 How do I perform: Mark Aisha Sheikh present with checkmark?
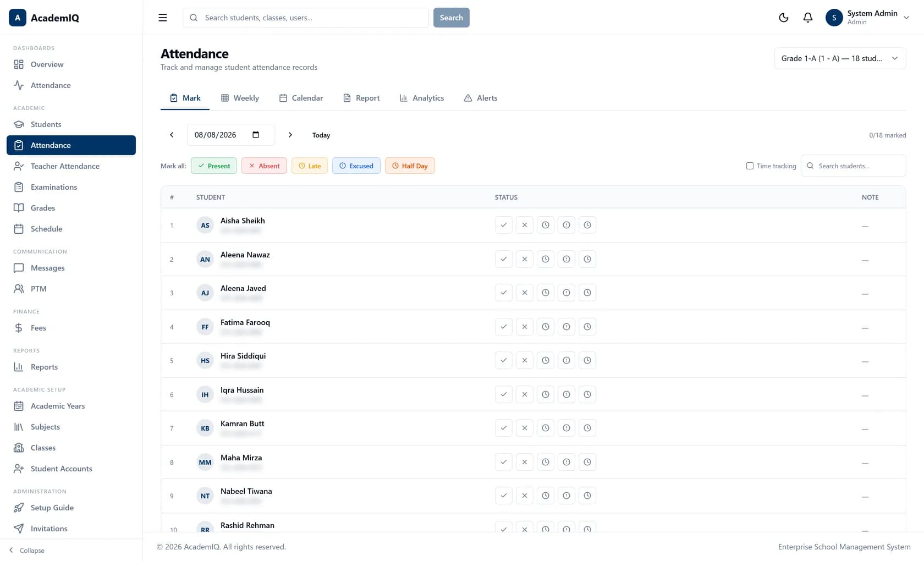[504, 225]
